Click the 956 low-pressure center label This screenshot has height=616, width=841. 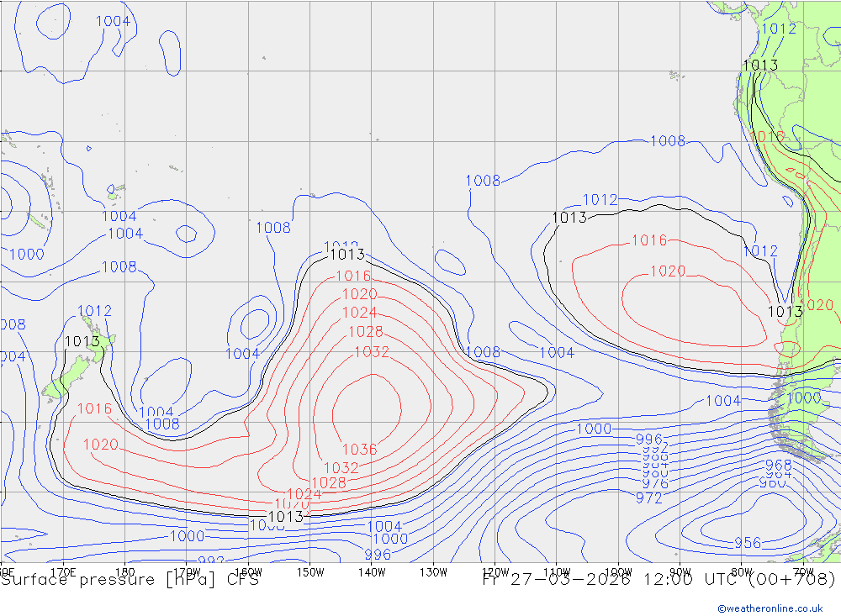[x=747, y=543]
